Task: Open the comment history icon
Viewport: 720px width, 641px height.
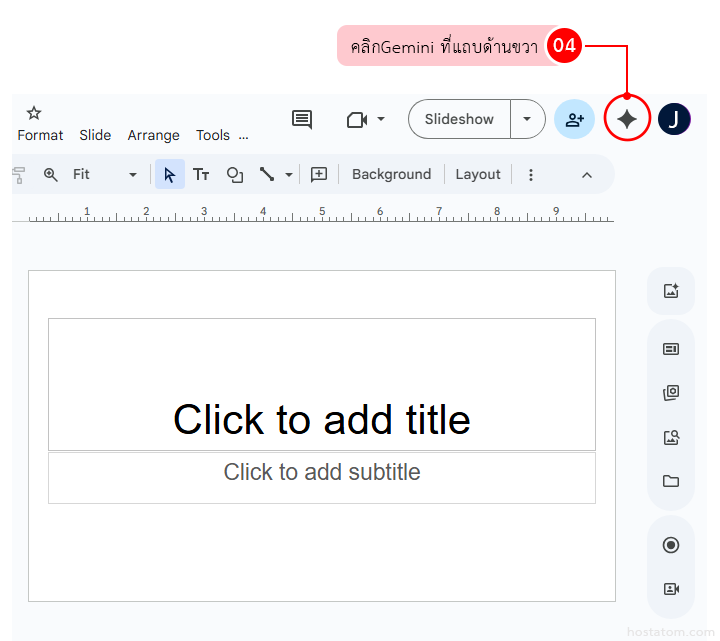Action: click(x=301, y=119)
